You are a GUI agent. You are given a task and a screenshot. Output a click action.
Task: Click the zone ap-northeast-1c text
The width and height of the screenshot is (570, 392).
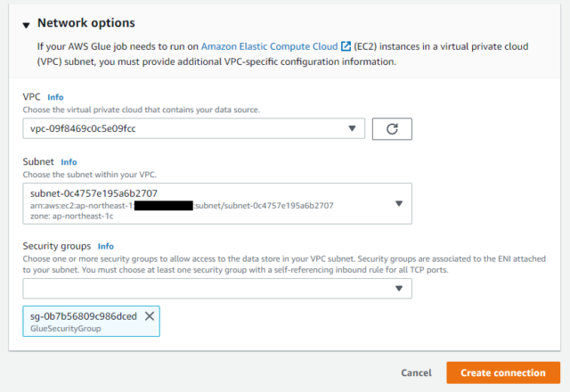71,216
